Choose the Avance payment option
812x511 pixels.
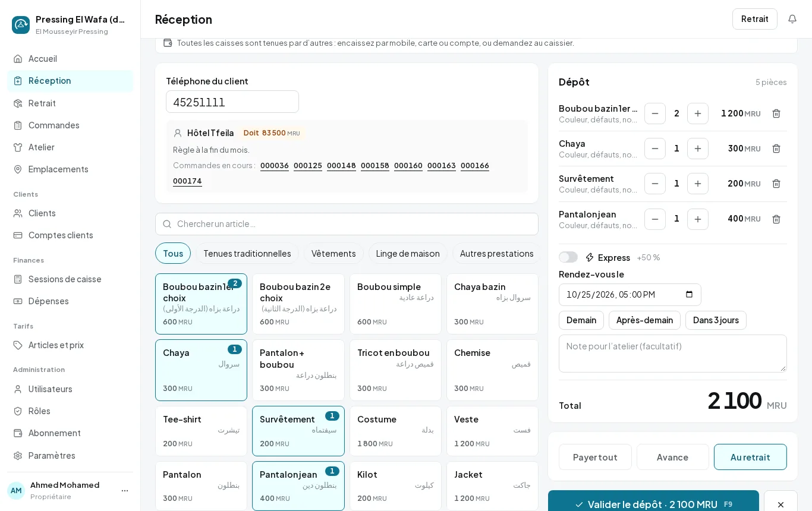click(x=673, y=457)
